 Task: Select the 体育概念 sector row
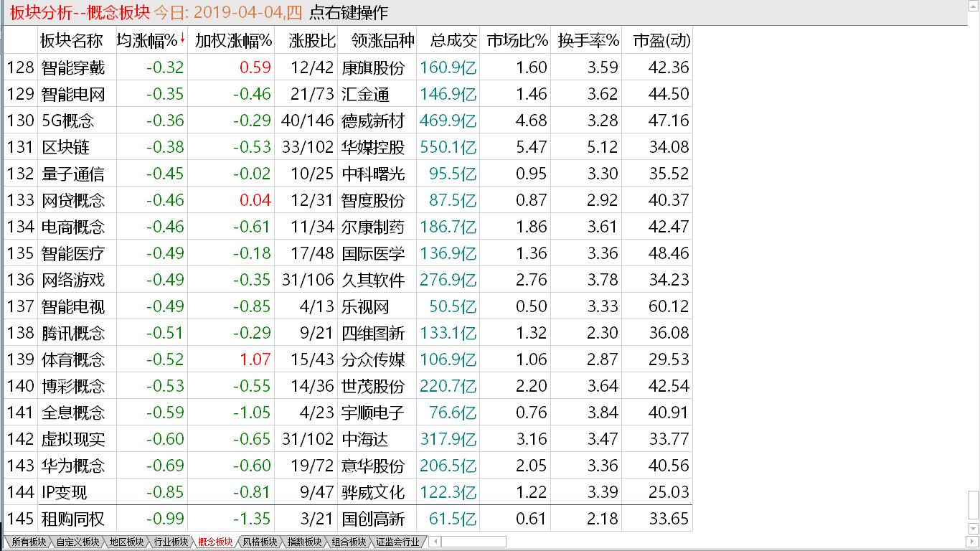point(348,359)
